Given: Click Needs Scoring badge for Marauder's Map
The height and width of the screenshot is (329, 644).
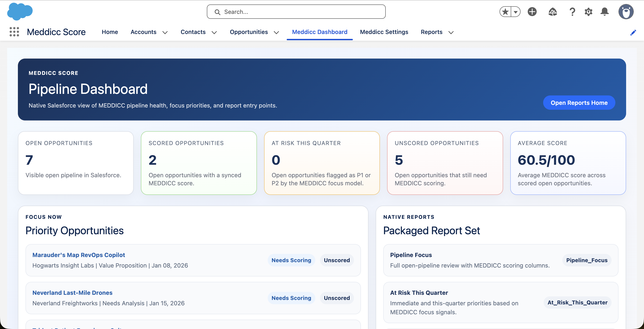Looking at the screenshot, I should tap(291, 260).
